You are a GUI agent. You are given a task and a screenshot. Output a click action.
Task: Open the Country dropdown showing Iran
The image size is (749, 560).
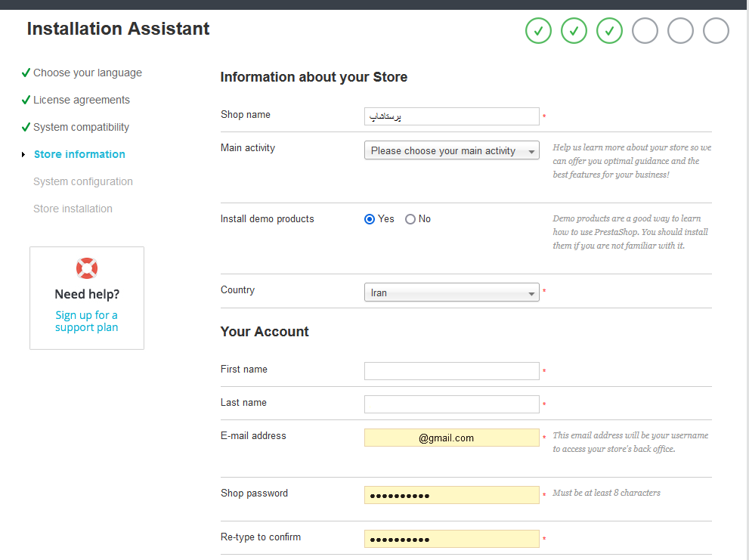tap(451, 292)
